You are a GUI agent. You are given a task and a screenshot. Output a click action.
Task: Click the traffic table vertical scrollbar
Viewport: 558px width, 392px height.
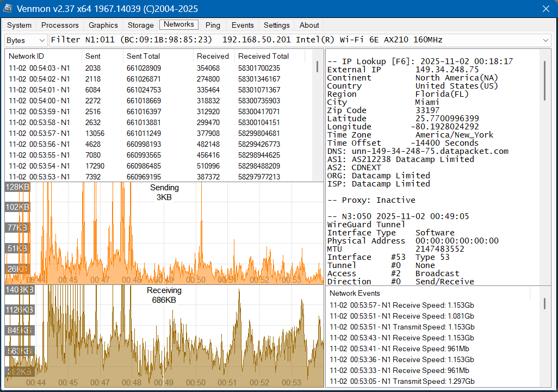point(318,66)
